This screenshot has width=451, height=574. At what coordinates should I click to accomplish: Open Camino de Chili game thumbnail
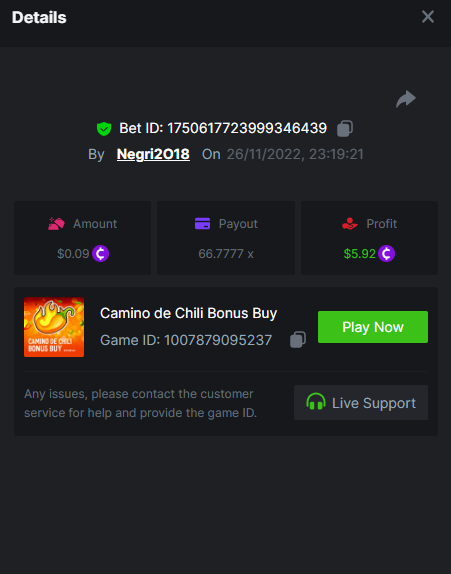point(54,327)
